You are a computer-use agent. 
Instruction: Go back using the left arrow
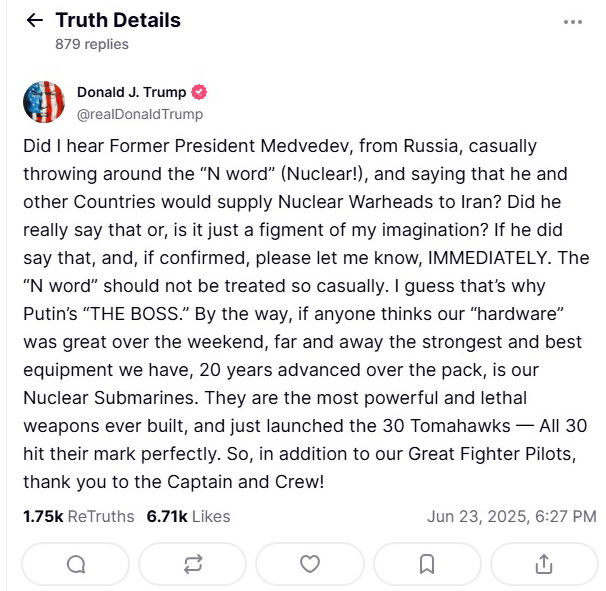35,20
